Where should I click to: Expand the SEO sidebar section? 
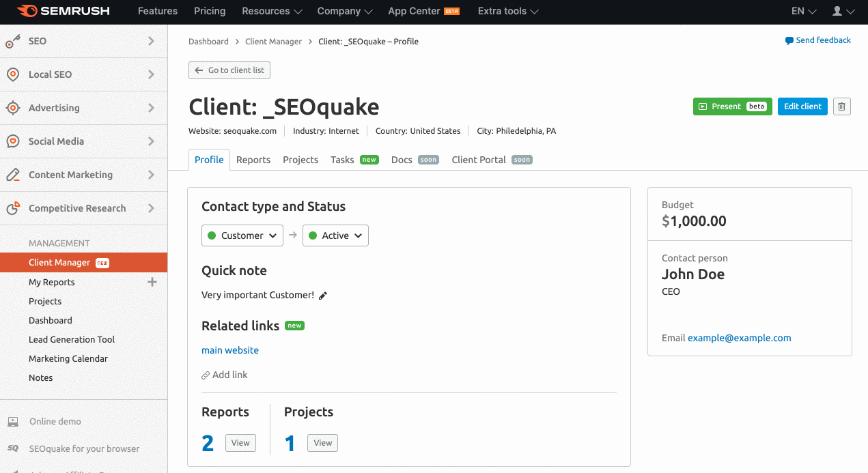click(151, 41)
